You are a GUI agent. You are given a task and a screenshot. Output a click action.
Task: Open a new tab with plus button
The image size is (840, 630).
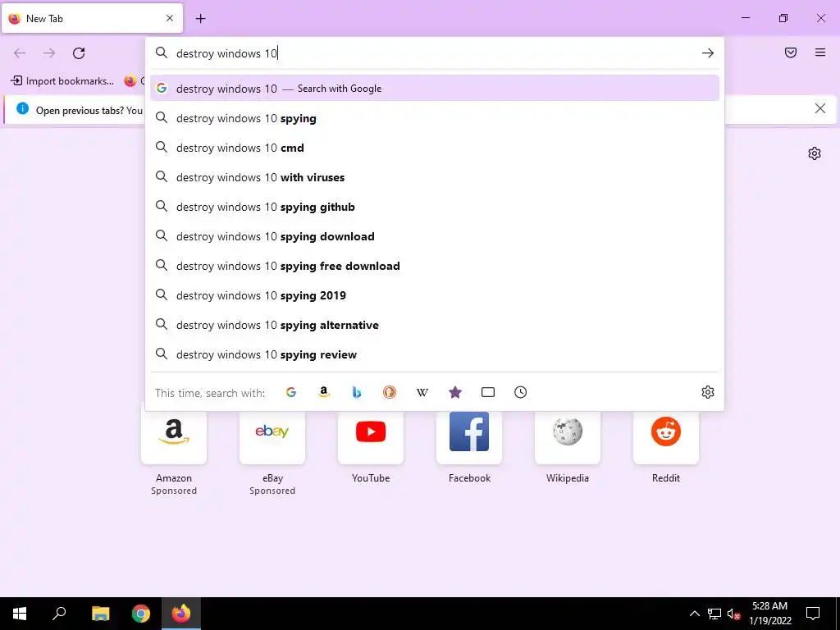[x=200, y=19]
